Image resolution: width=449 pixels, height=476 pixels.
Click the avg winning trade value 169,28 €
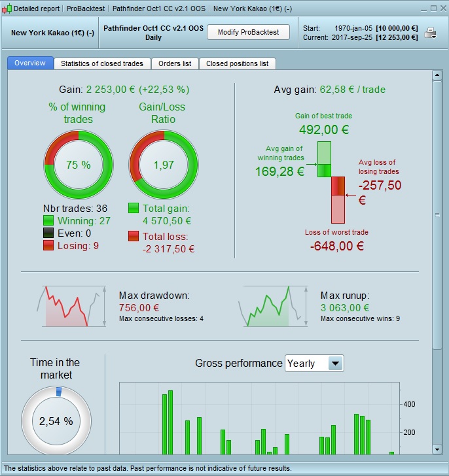(279, 171)
